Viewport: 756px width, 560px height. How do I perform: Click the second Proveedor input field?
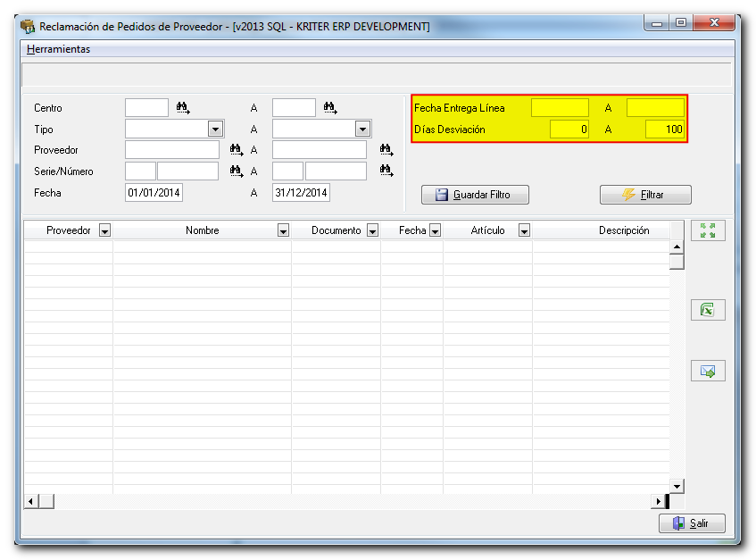pos(320,150)
